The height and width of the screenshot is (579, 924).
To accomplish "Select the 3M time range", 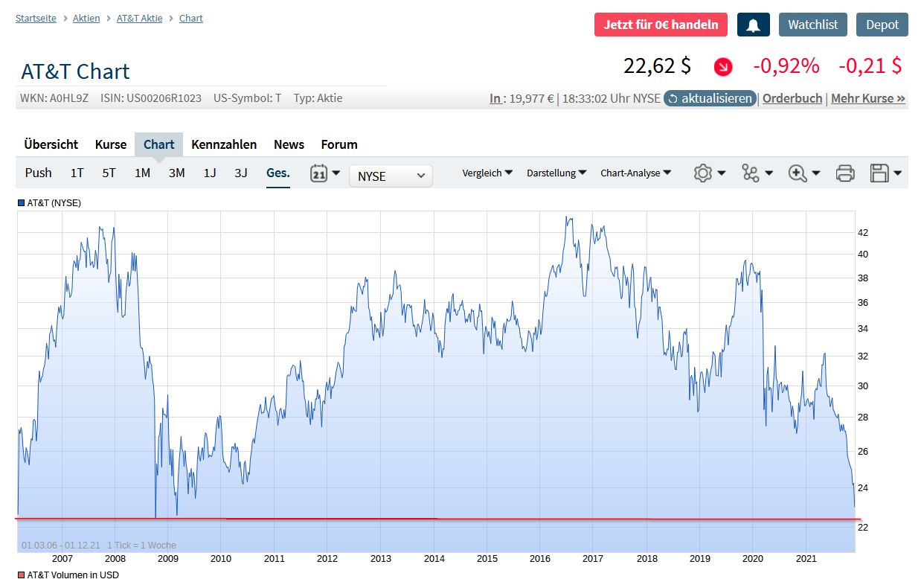I will pyautogui.click(x=176, y=173).
